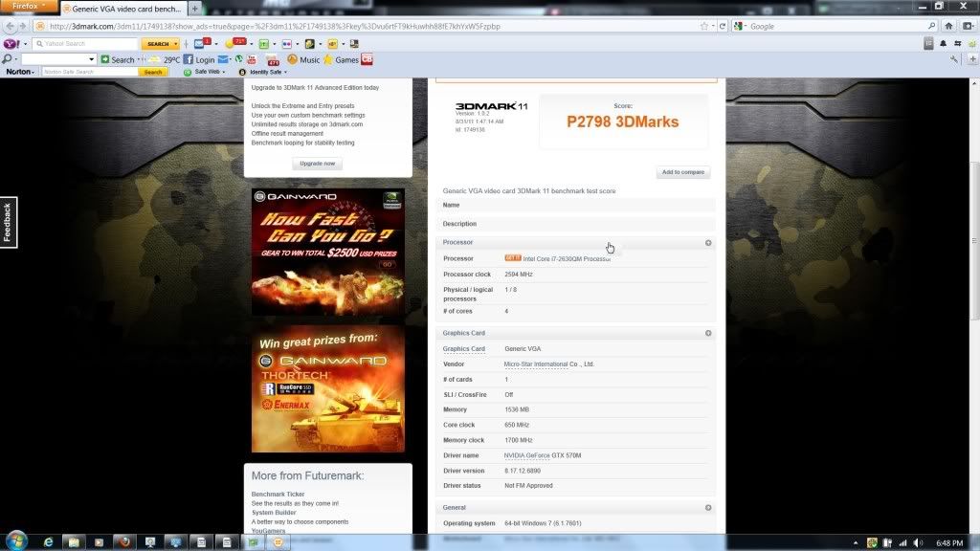This screenshot has width=980, height=551.
Task: Click the green Search button on second toolbar
Action: pyautogui.click(x=118, y=60)
